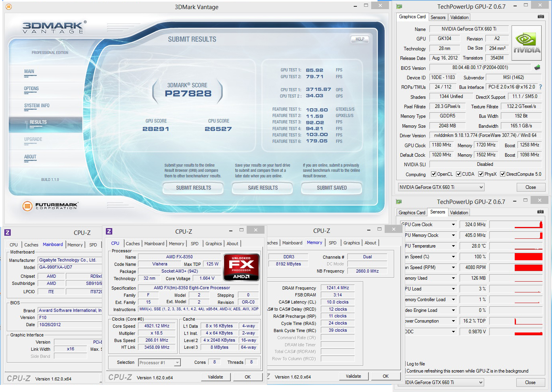Click the camera icon above the sensor graphs
Viewport: 552px width, 392px height.
point(540,212)
